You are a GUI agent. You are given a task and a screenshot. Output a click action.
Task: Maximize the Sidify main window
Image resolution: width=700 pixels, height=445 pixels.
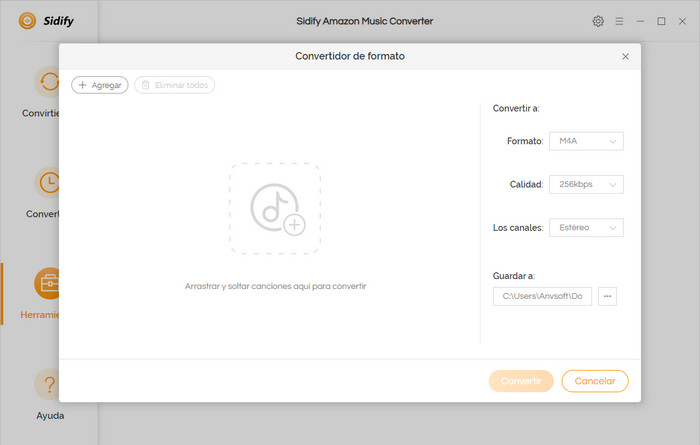tap(661, 21)
